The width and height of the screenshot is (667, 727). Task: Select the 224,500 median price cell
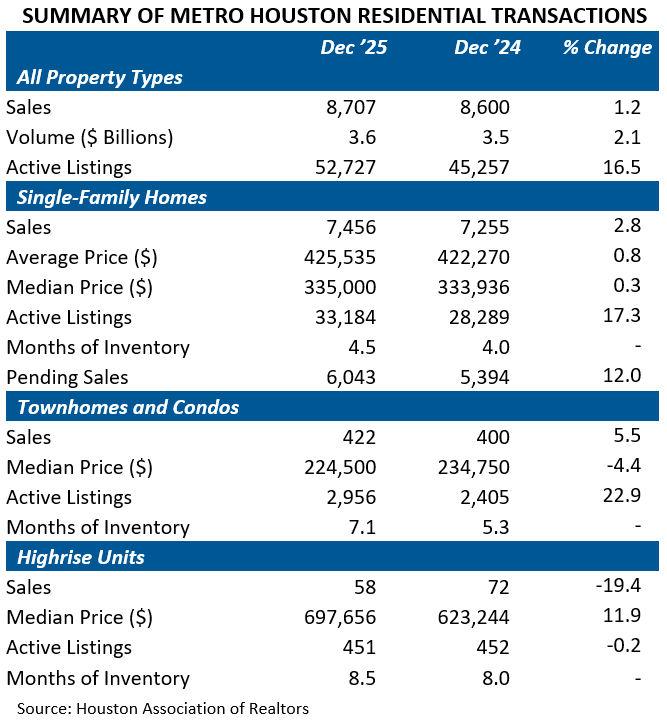pos(341,467)
